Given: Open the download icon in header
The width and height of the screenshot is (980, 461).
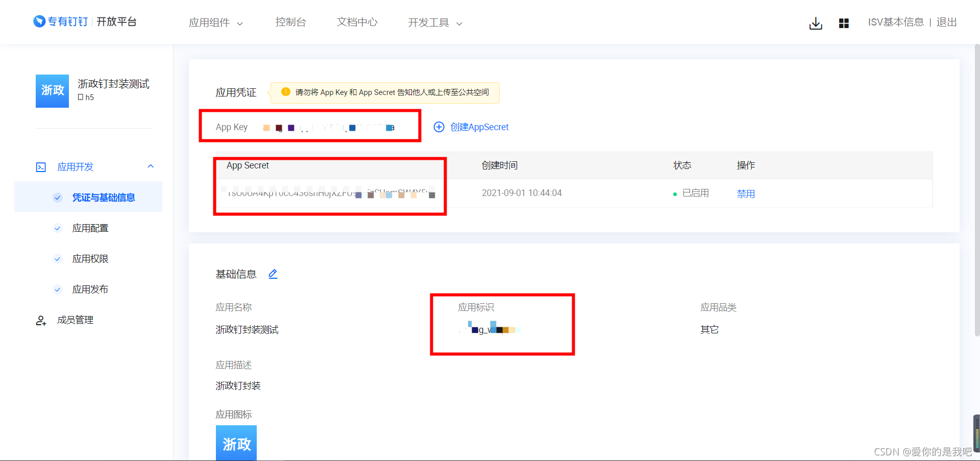Looking at the screenshot, I should pos(816,23).
